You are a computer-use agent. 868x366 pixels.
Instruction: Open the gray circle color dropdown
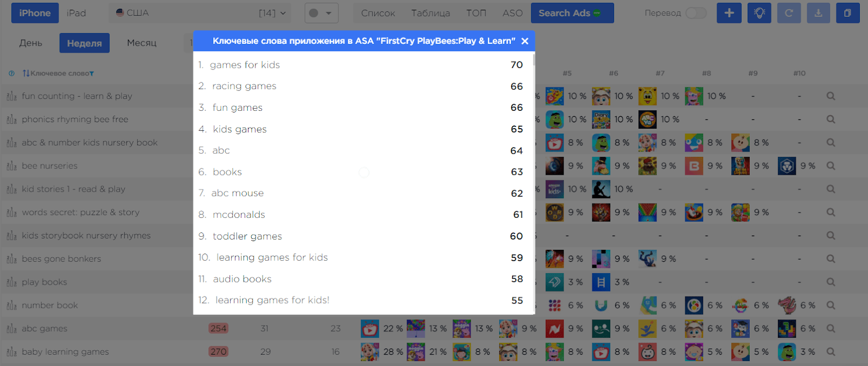click(x=322, y=13)
